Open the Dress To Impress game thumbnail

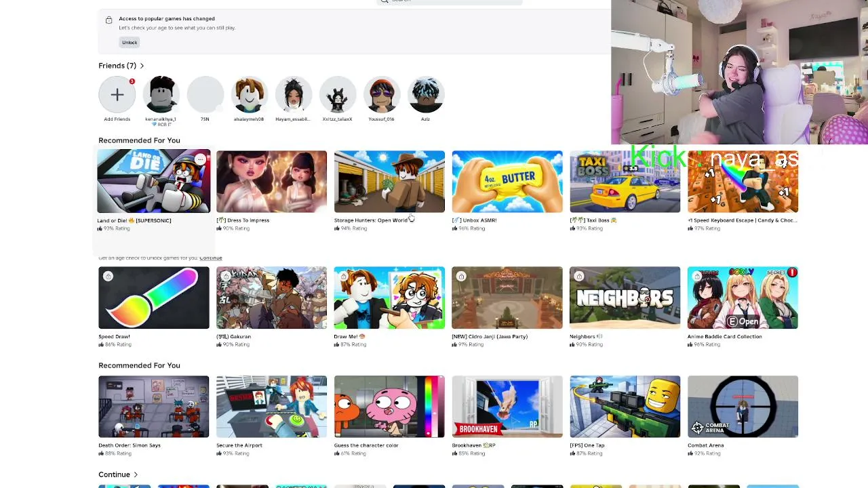click(x=271, y=182)
